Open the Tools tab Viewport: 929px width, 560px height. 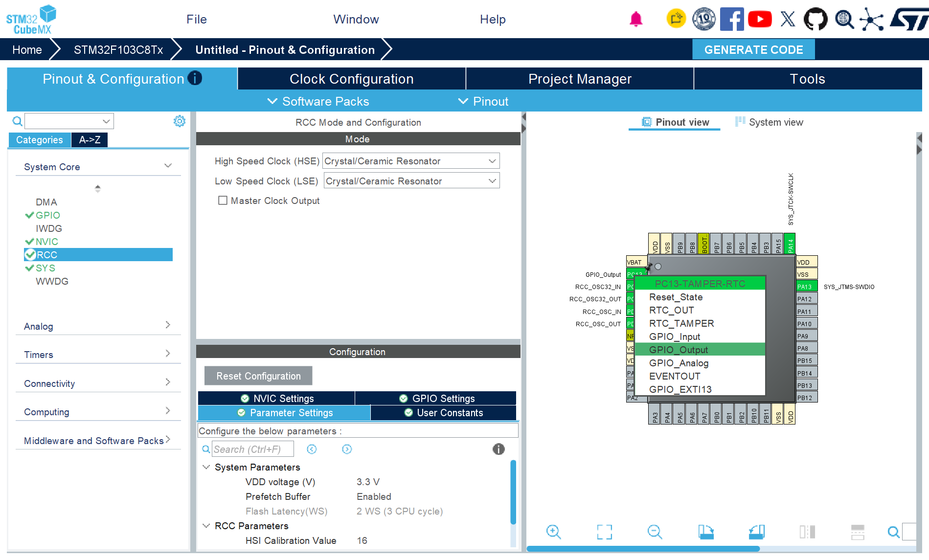tap(808, 79)
